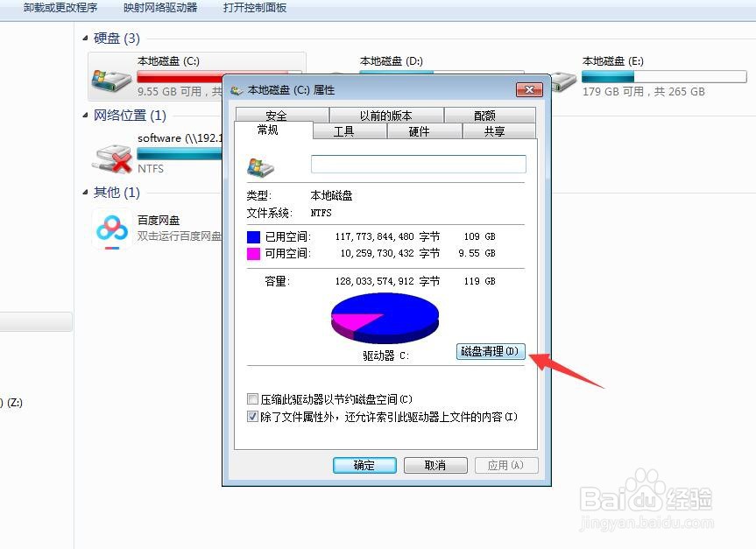This screenshot has width=756, height=549.
Task: Click the drive label text field
Action: [x=419, y=164]
